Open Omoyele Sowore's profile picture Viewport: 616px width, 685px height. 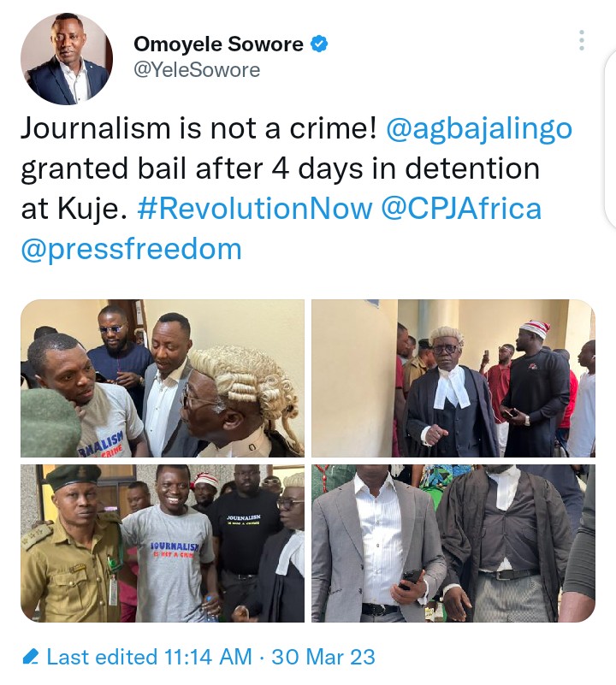[67, 58]
